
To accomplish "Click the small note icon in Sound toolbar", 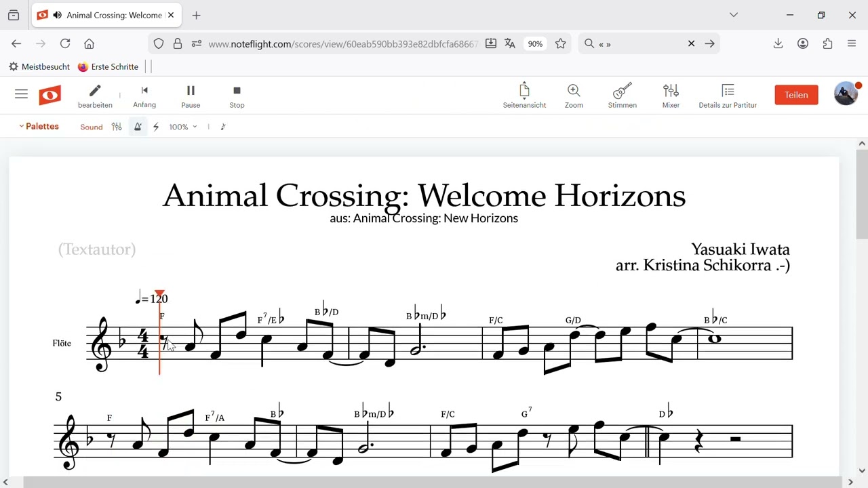I will (223, 127).
